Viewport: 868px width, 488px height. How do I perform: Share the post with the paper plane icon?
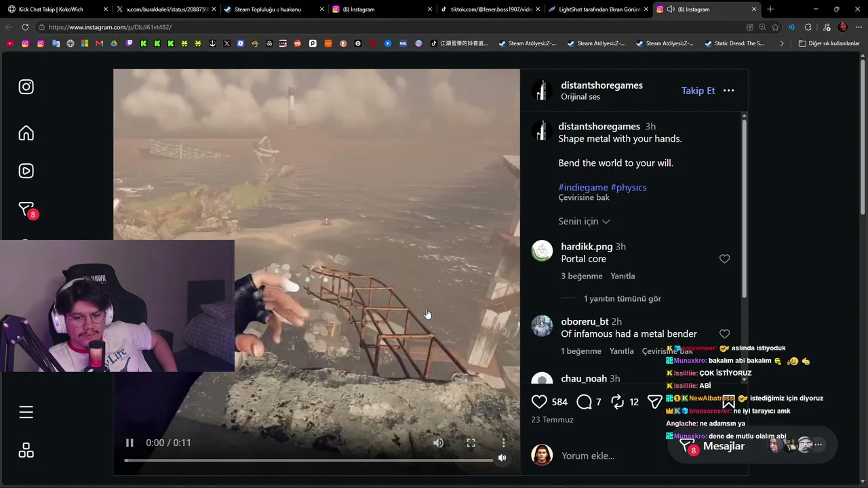tap(654, 402)
